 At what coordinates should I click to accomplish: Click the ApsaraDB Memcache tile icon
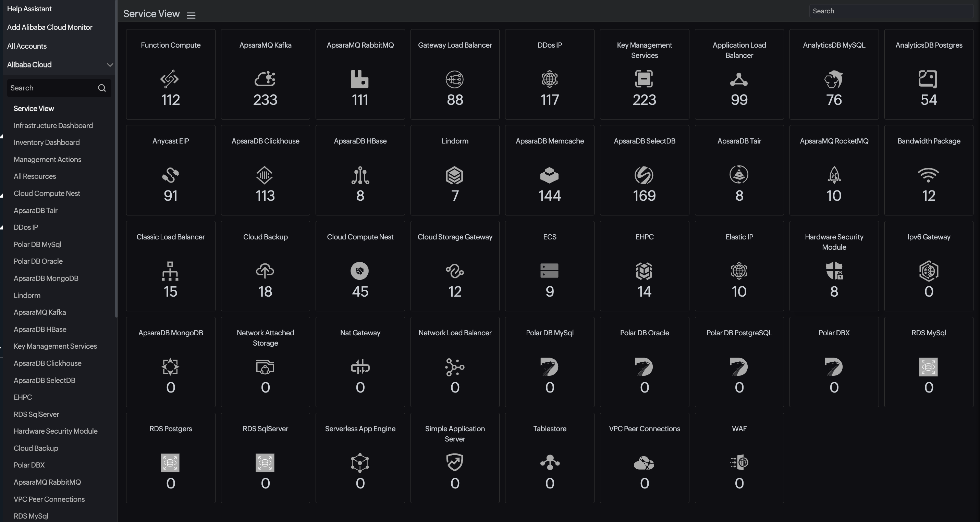click(x=549, y=175)
